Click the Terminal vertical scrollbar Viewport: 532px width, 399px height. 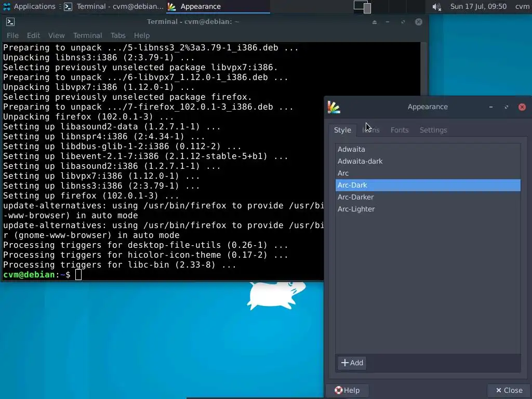[423, 69]
